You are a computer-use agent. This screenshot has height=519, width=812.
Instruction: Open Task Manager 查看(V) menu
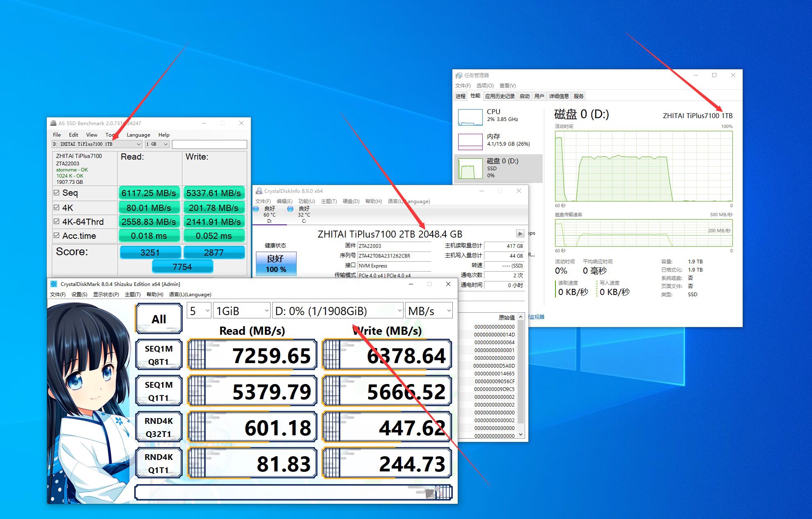click(x=508, y=86)
